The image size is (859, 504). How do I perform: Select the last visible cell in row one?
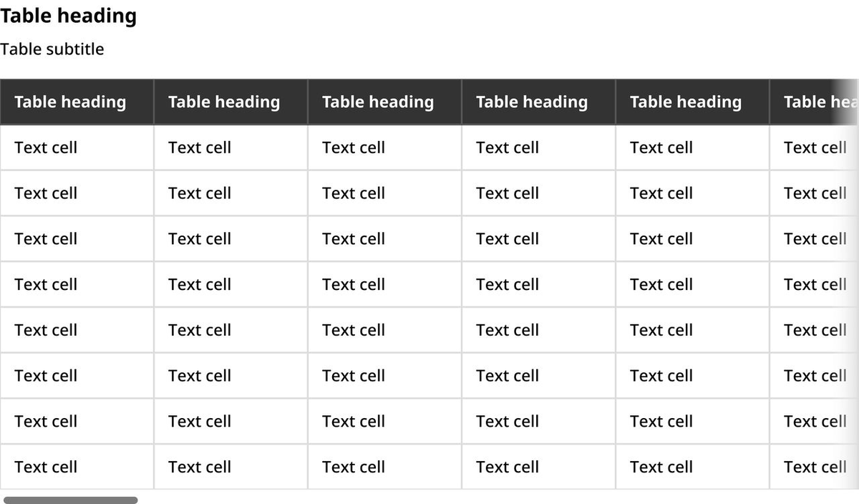tap(815, 147)
